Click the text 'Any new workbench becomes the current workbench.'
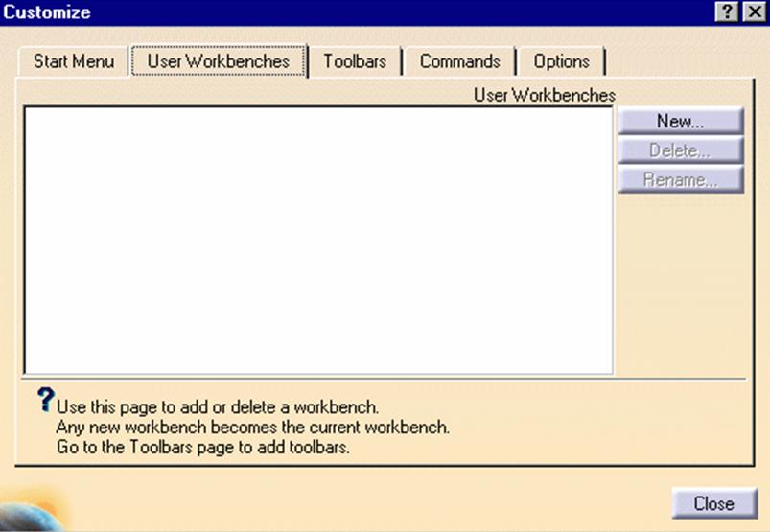The width and height of the screenshot is (770, 532). pyautogui.click(x=253, y=428)
